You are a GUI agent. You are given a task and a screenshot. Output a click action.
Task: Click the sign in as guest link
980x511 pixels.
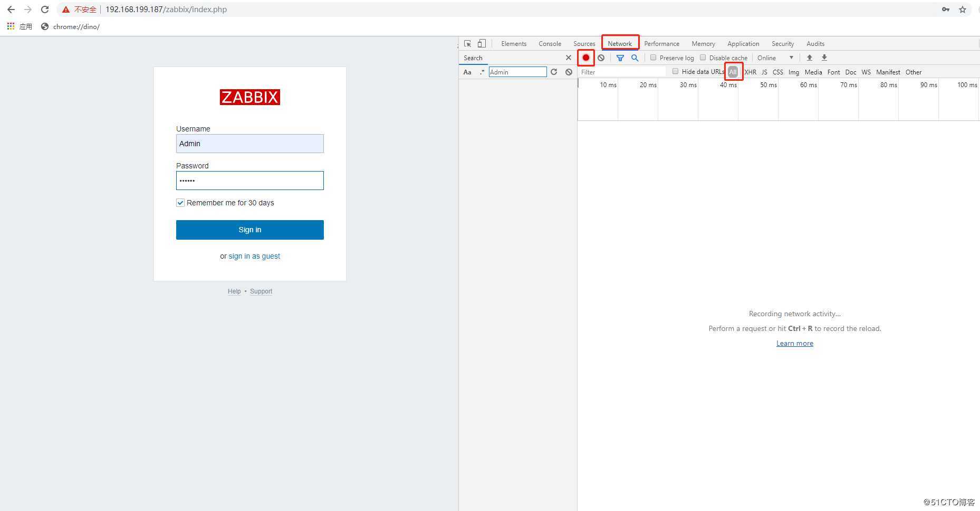pos(254,256)
